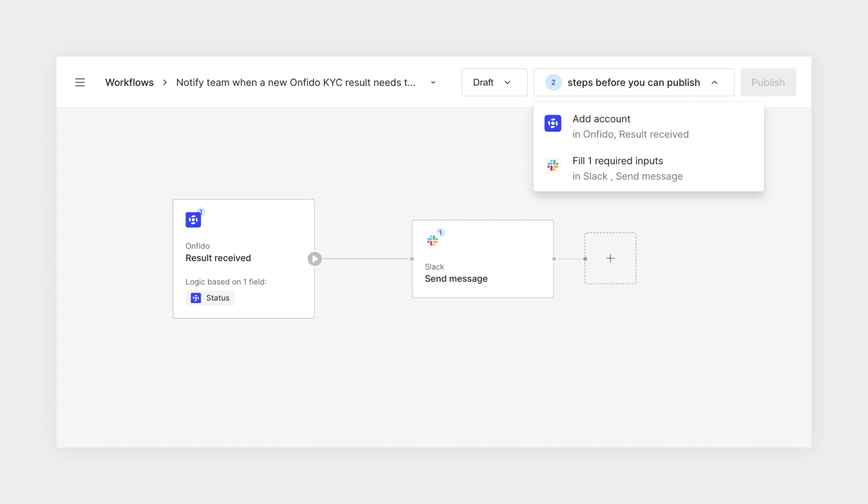
Task: Click the Slack icon on the Send message card
Action: 432,241
